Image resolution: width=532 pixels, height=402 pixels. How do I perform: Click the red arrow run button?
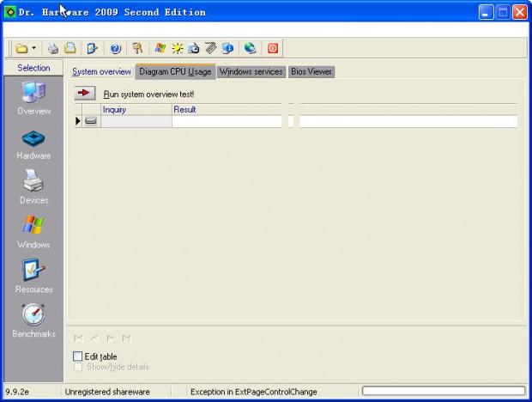pyautogui.click(x=85, y=93)
